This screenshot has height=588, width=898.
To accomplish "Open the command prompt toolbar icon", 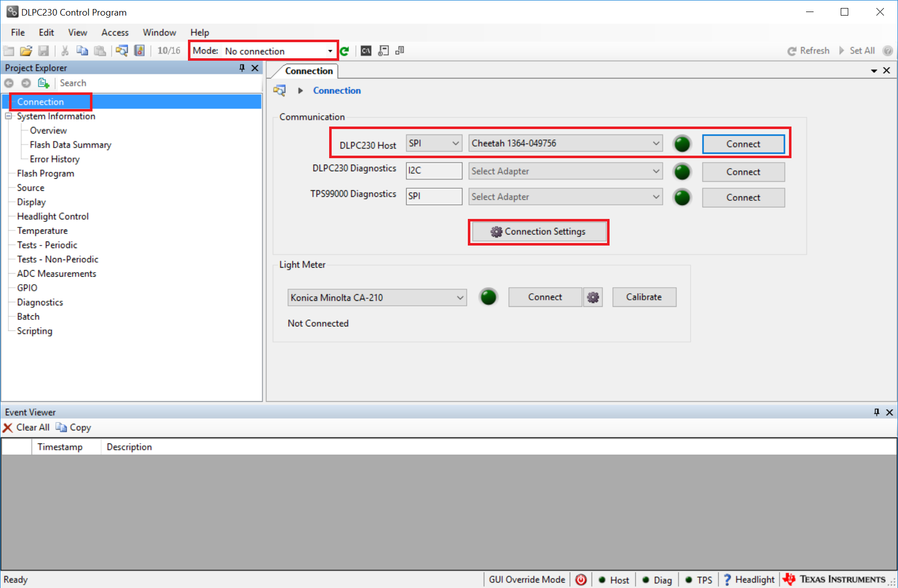I will [365, 50].
